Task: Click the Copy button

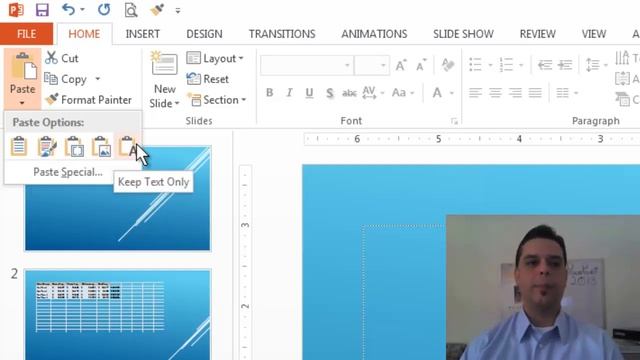Action: point(65,79)
